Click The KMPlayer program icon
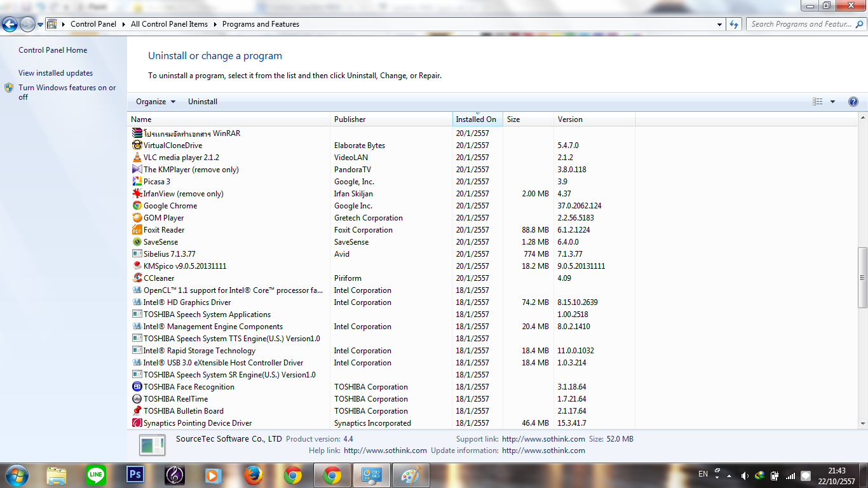Viewport: 868px width, 488px height. click(x=137, y=170)
